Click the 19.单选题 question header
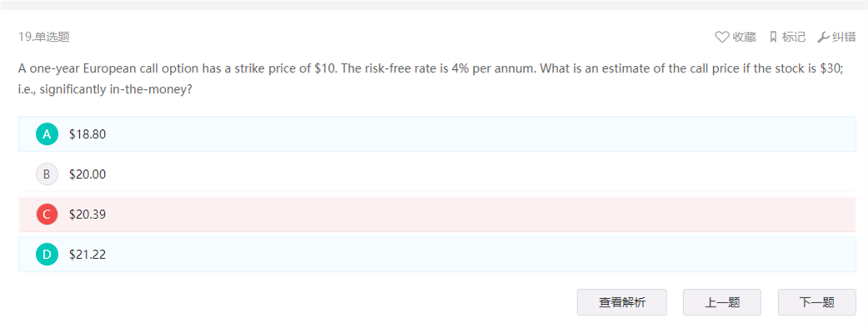The width and height of the screenshot is (868, 329). pyautogui.click(x=43, y=37)
